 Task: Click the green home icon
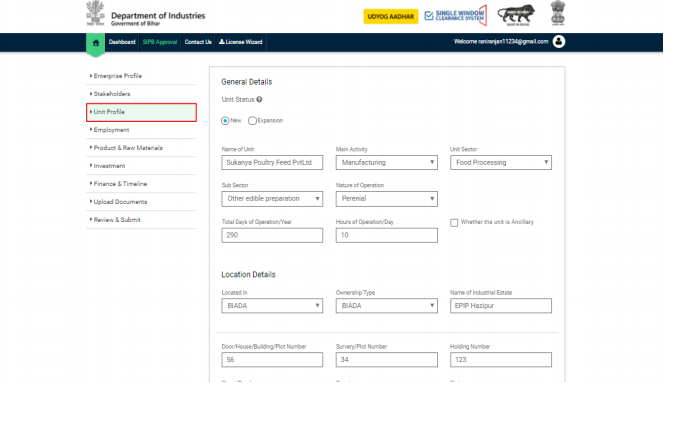pyautogui.click(x=95, y=43)
